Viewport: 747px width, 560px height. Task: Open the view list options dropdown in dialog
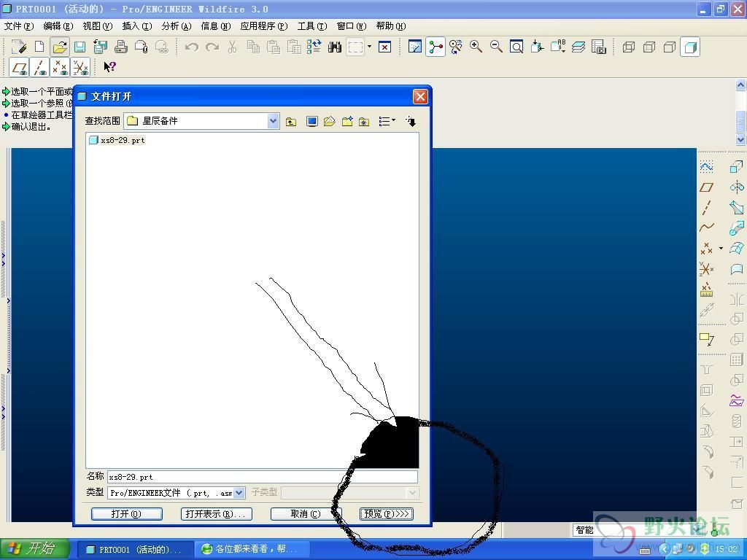(x=387, y=122)
